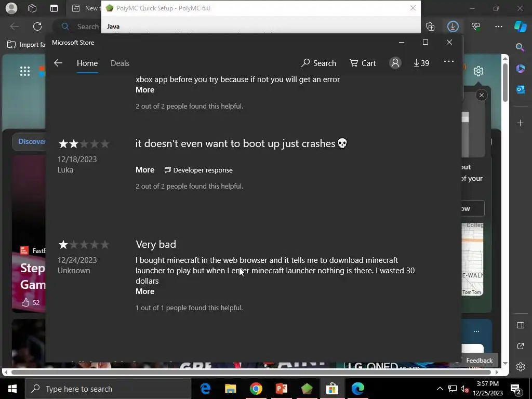Viewport: 532px width, 399px height.
Task: Open the notification center with 2 notifications
Action: click(x=516, y=389)
